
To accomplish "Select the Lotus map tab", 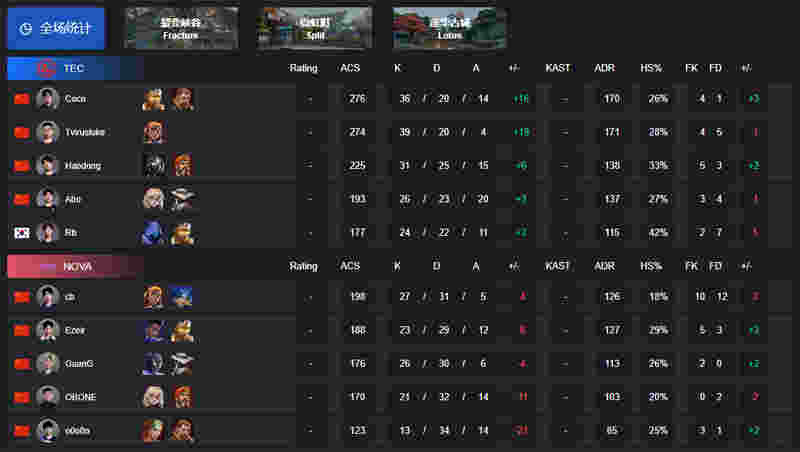I will [449, 28].
